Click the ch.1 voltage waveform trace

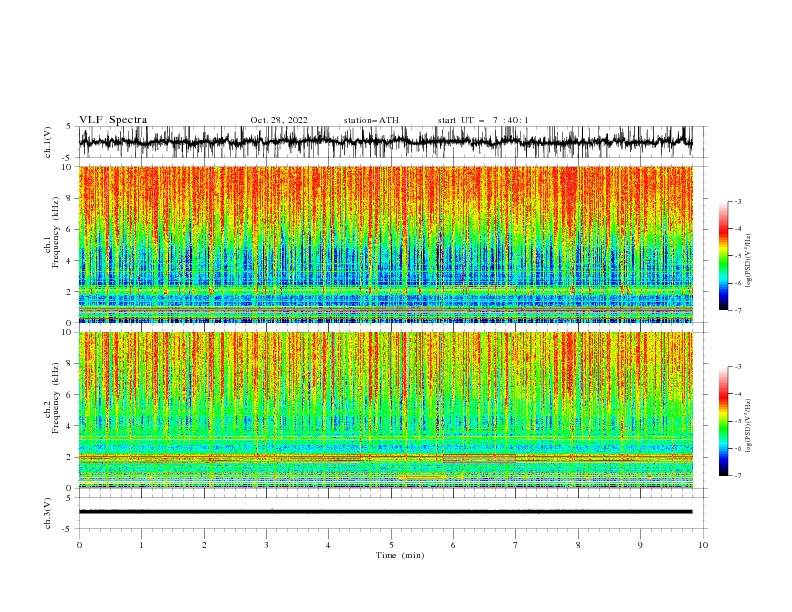[386, 141]
